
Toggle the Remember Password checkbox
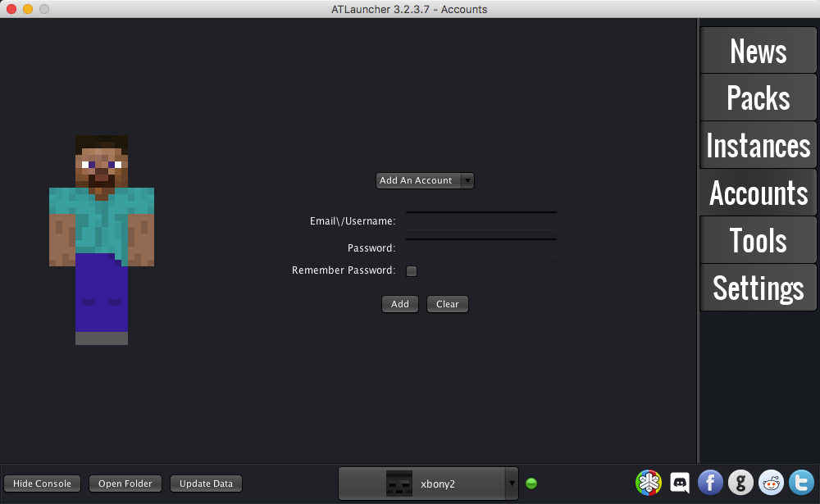tap(412, 270)
